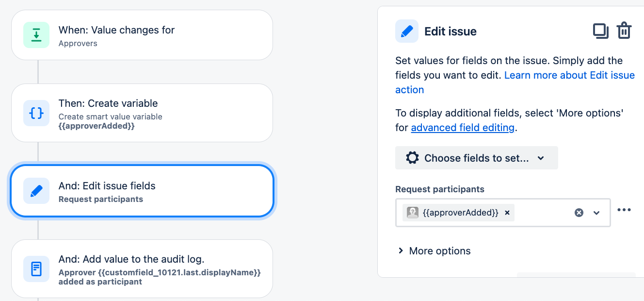Click the gear icon on Choose fields button

412,157
